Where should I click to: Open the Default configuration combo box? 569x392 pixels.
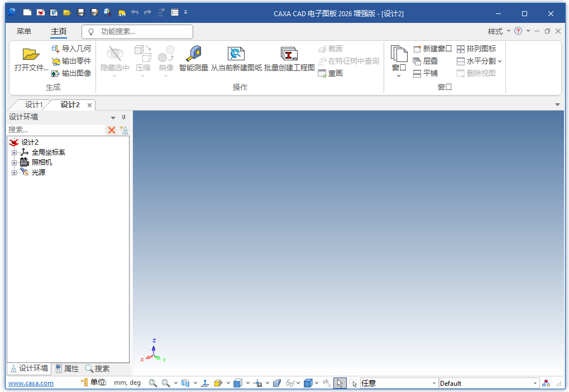(x=489, y=383)
